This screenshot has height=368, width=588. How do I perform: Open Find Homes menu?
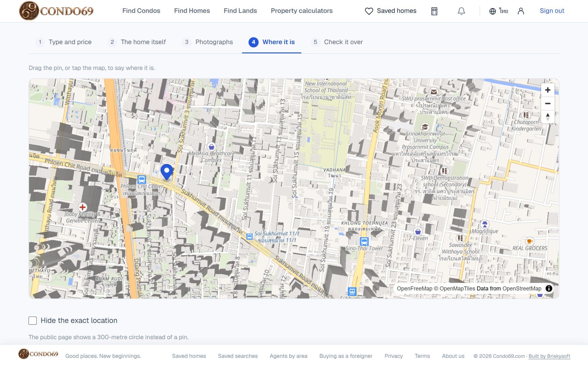[192, 11]
